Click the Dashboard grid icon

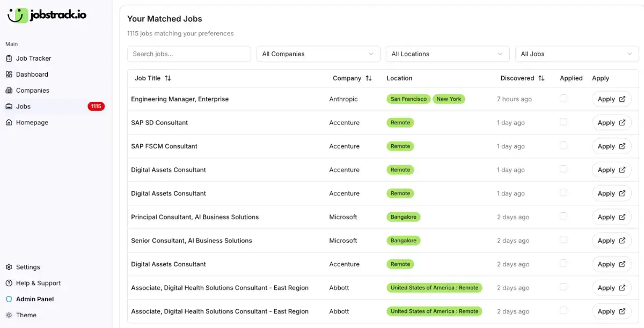click(9, 74)
